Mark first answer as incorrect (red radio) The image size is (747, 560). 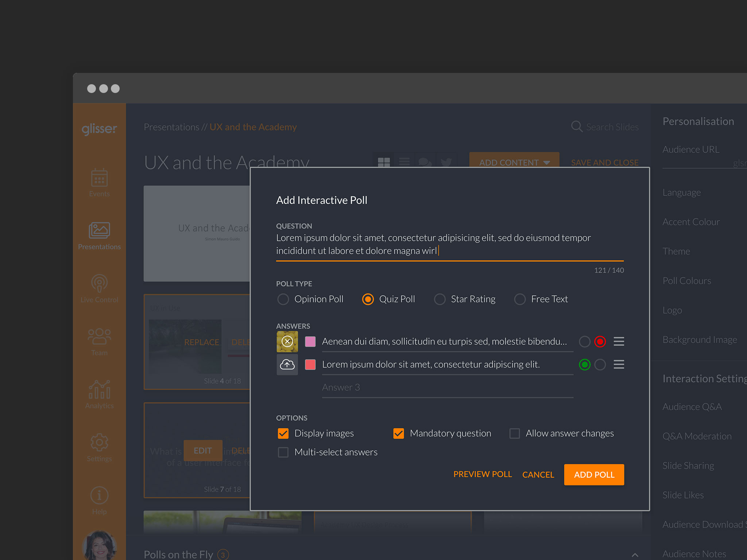click(600, 342)
